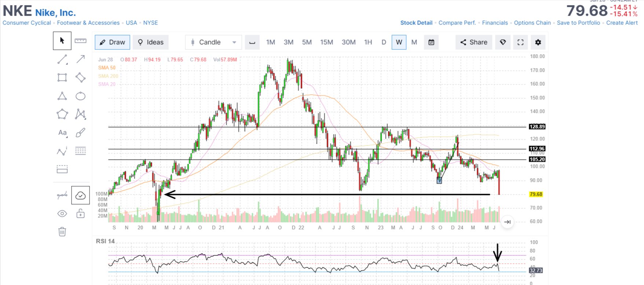
Task: Select the ellipse drawing tool
Action: click(80, 96)
